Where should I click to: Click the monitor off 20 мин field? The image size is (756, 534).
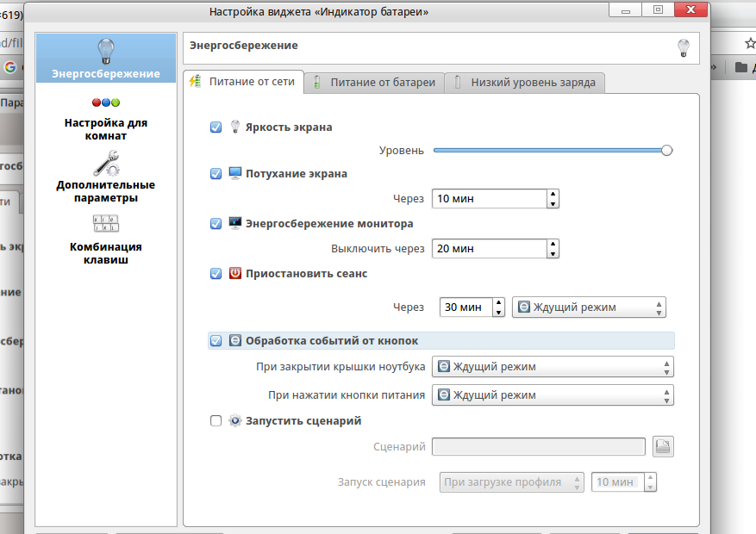[490, 249]
